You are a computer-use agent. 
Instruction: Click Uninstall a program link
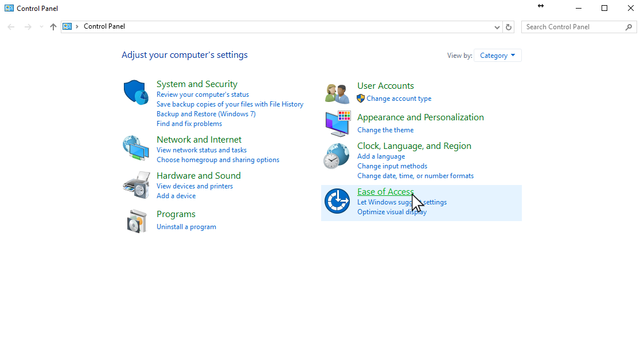point(186,227)
